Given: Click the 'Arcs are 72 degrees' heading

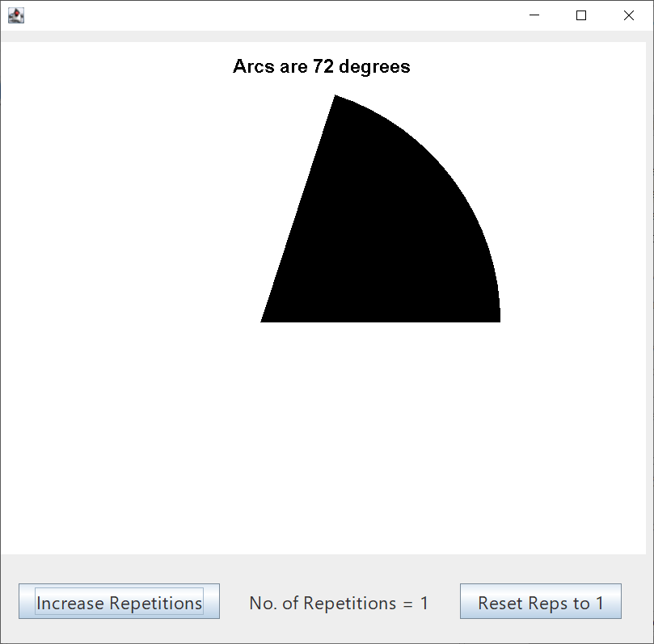Looking at the screenshot, I should [x=321, y=67].
